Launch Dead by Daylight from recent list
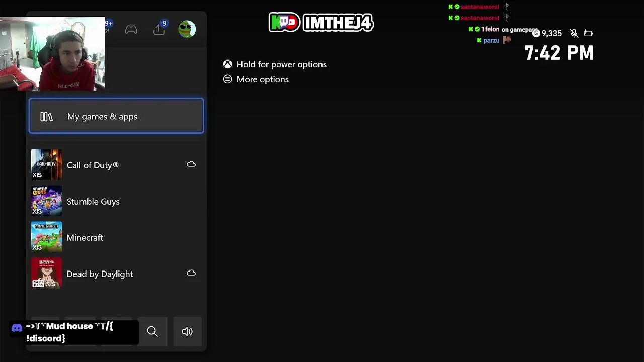 (116, 274)
